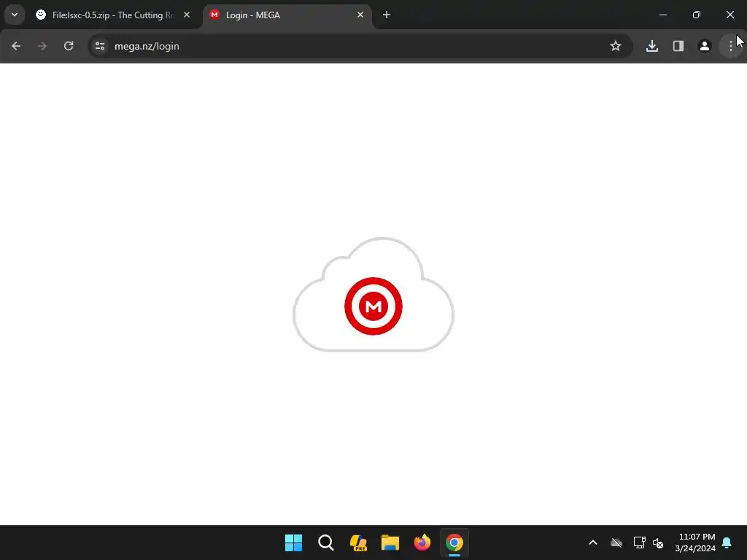Open the Chrome three-dot menu
Screen dimensions: 747x560
tap(730, 46)
